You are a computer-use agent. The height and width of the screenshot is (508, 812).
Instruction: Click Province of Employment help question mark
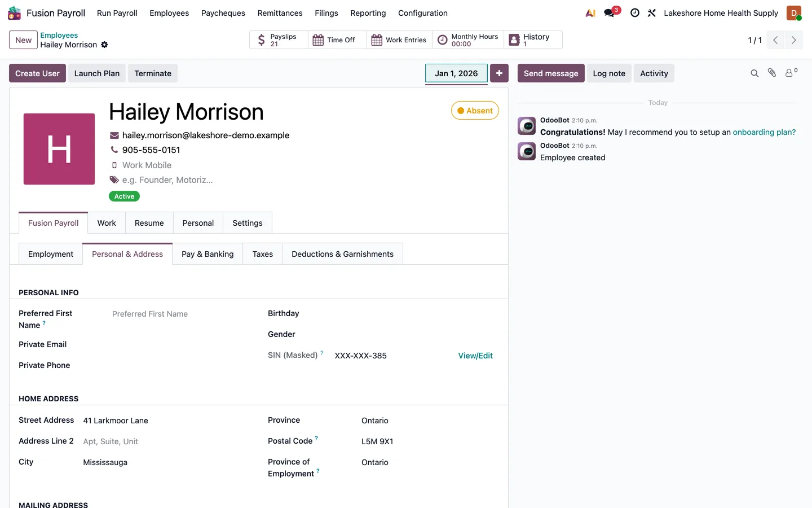point(318,471)
